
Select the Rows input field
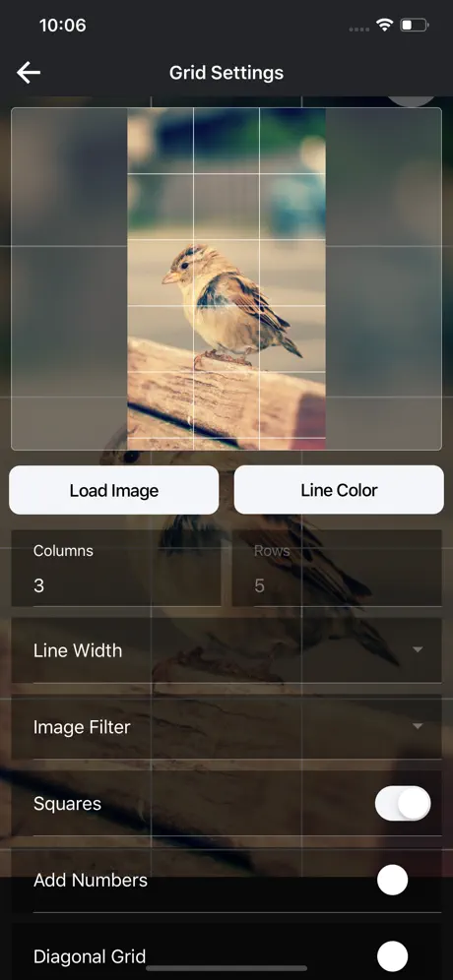[x=337, y=568]
